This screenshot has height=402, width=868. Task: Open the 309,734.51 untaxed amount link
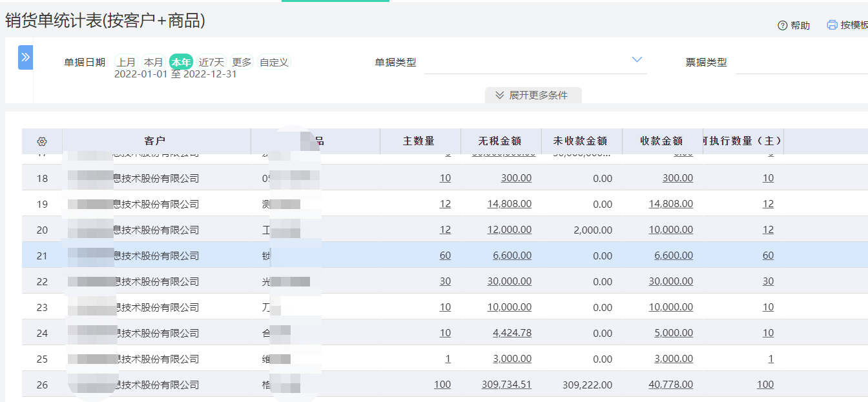point(506,385)
